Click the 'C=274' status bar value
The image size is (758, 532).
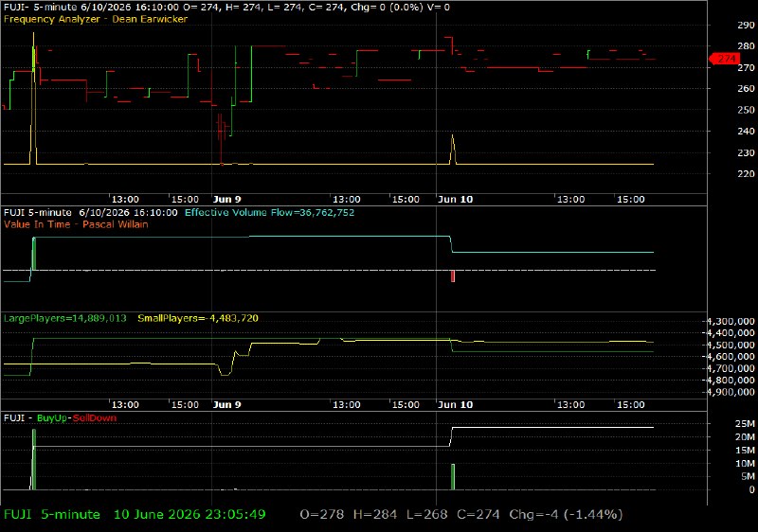[x=478, y=515]
